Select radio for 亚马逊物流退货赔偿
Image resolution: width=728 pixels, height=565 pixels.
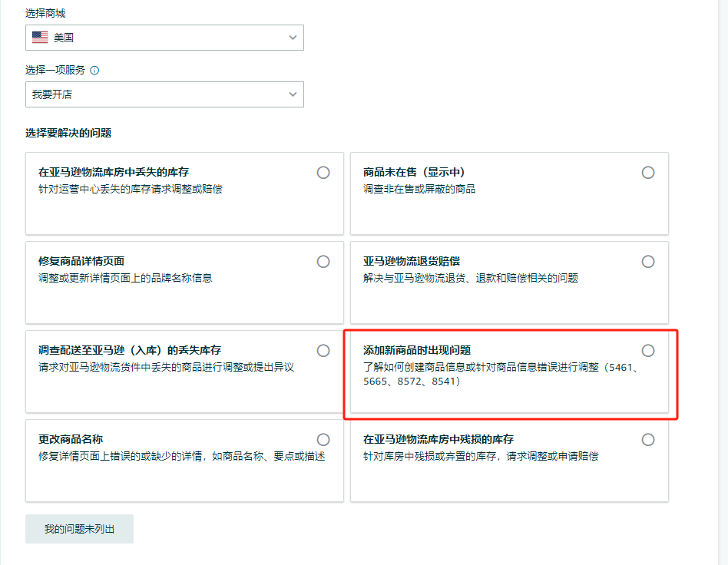click(x=649, y=261)
